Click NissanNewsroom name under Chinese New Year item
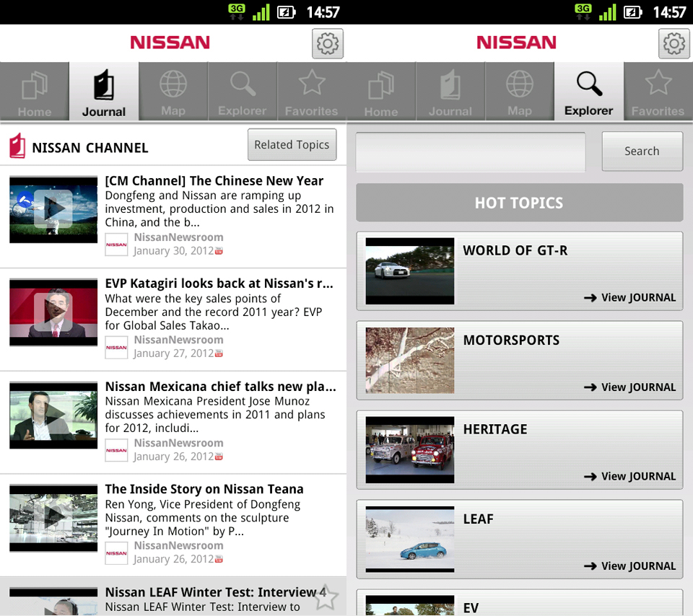 tap(178, 237)
